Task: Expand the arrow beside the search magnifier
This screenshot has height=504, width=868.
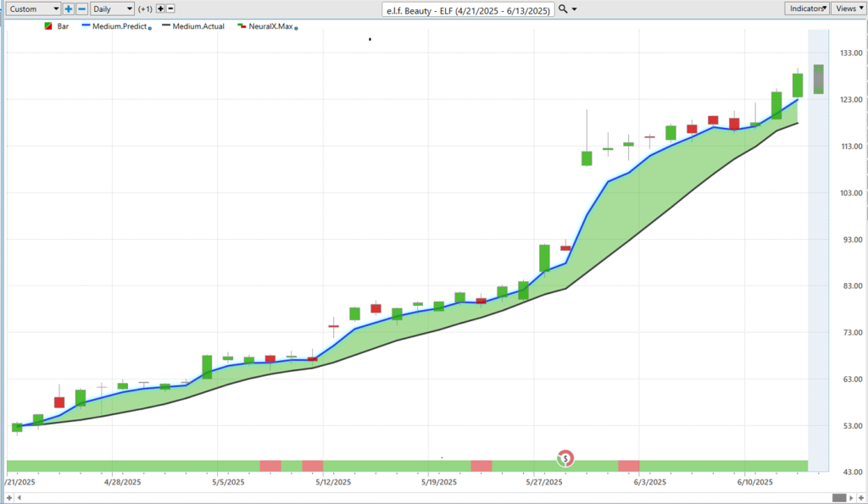Action: (574, 9)
